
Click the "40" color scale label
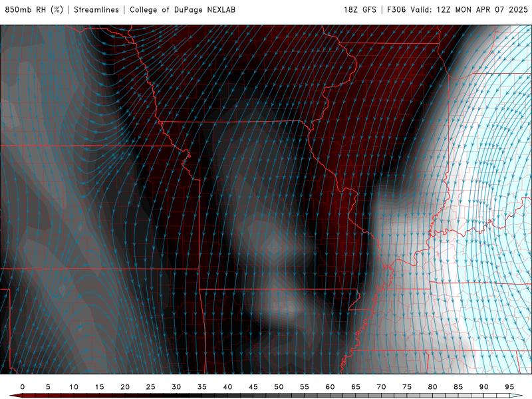pyautogui.click(x=227, y=387)
